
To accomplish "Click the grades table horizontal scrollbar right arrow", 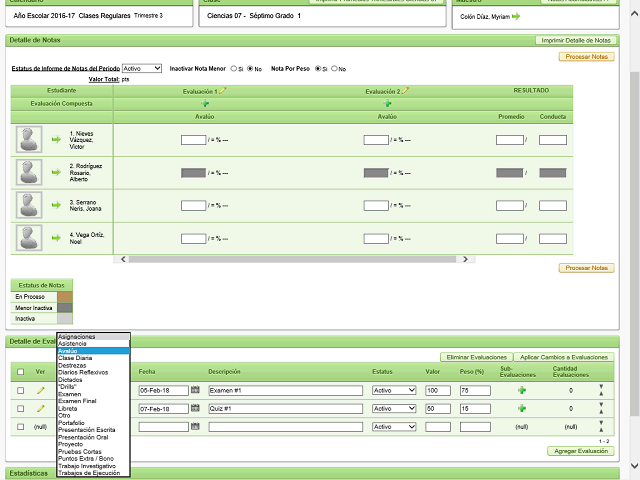I will (x=465, y=259).
